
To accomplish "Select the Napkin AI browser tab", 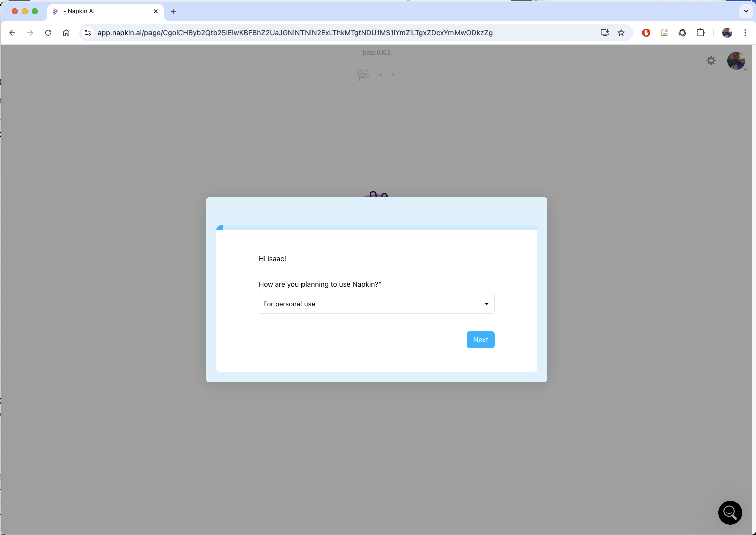I will coord(105,11).
